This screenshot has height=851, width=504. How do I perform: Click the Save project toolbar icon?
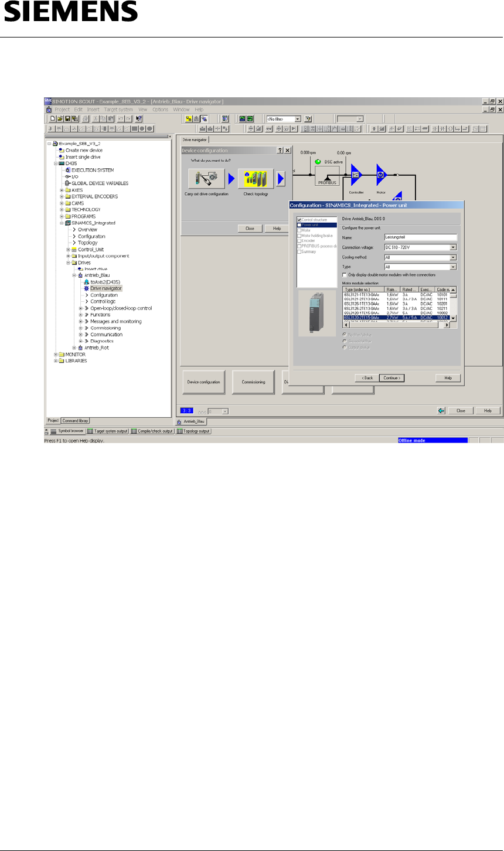pos(67,118)
